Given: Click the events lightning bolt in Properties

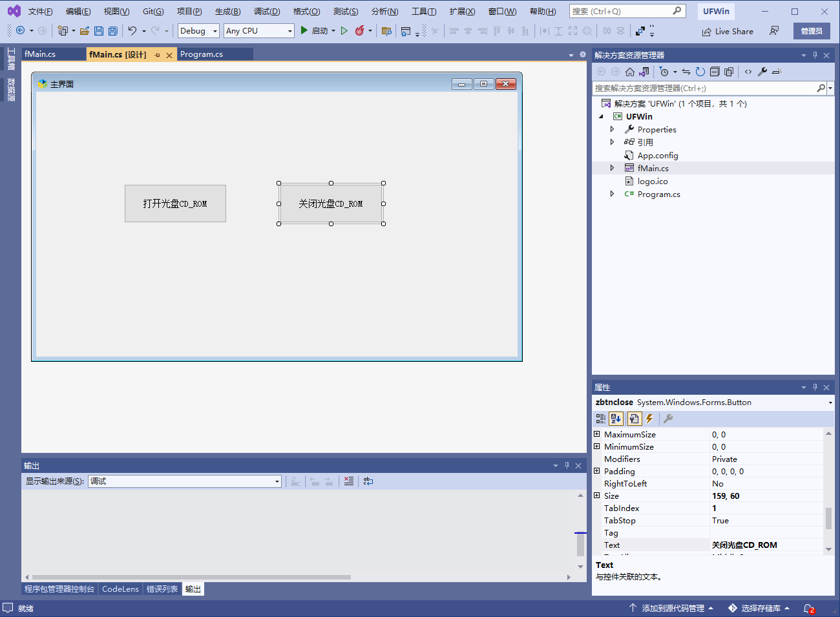Looking at the screenshot, I should coord(649,419).
